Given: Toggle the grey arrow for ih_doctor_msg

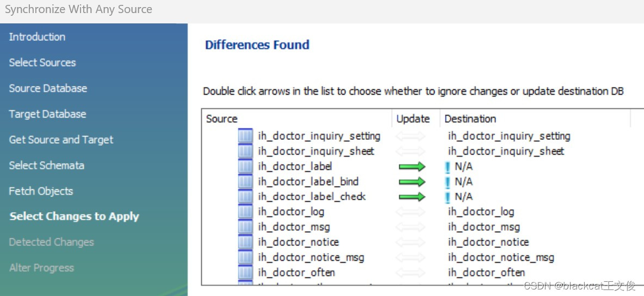Looking at the screenshot, I should coord(411,227).
